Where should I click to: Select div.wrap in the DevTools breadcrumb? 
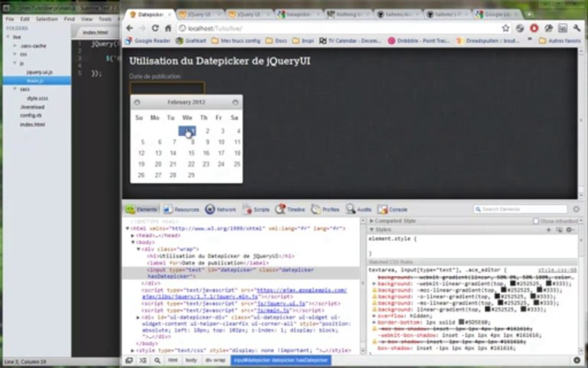tap(215, 360)
